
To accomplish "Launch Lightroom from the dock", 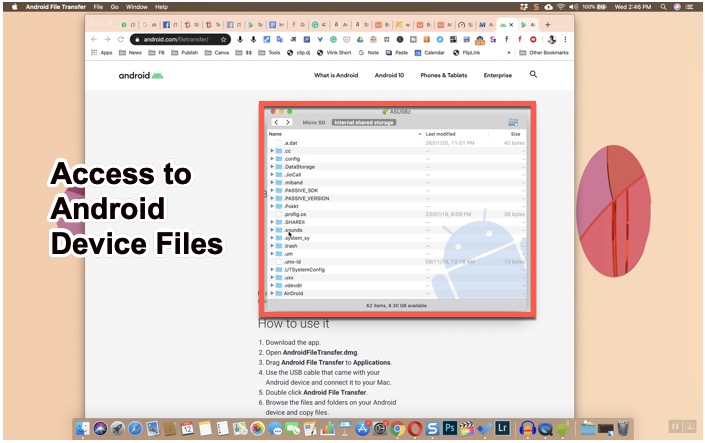I will (x=502, y=428).
